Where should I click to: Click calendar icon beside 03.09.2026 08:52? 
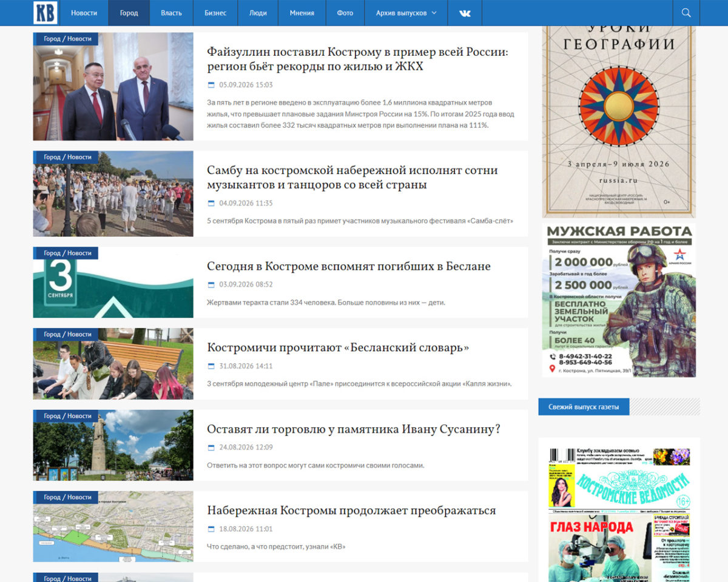(x=211, y=284)
